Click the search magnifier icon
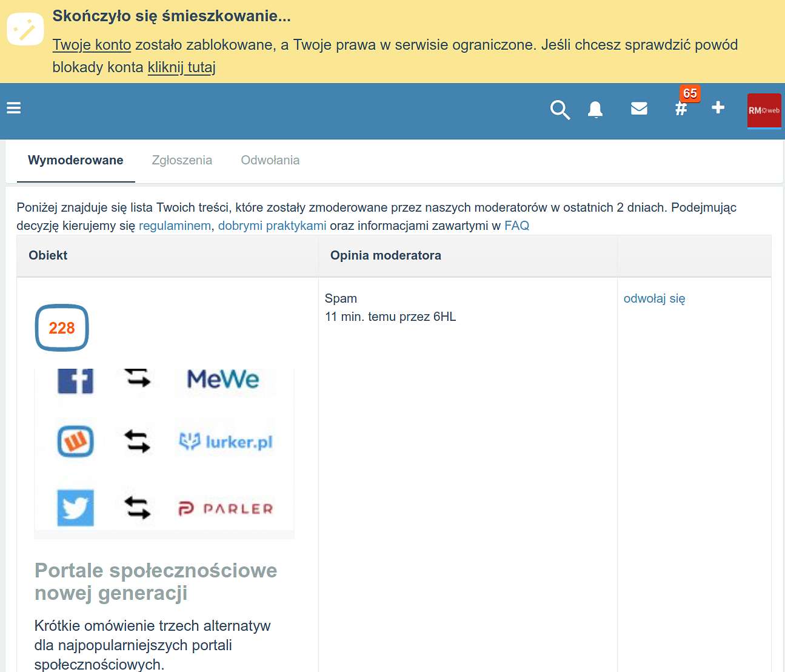This screenshot has width=785, height=672. [560, 110]
